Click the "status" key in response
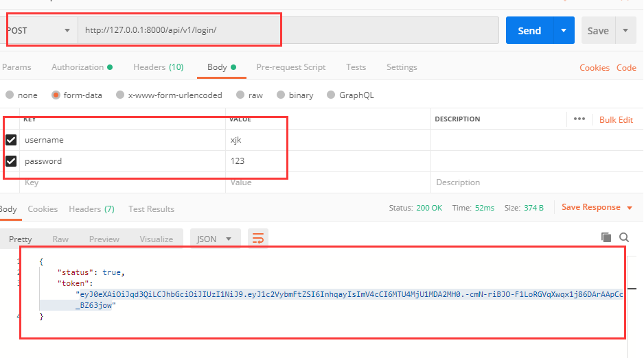The width and height of the screenshot is (644, 358). click(75, 272)
